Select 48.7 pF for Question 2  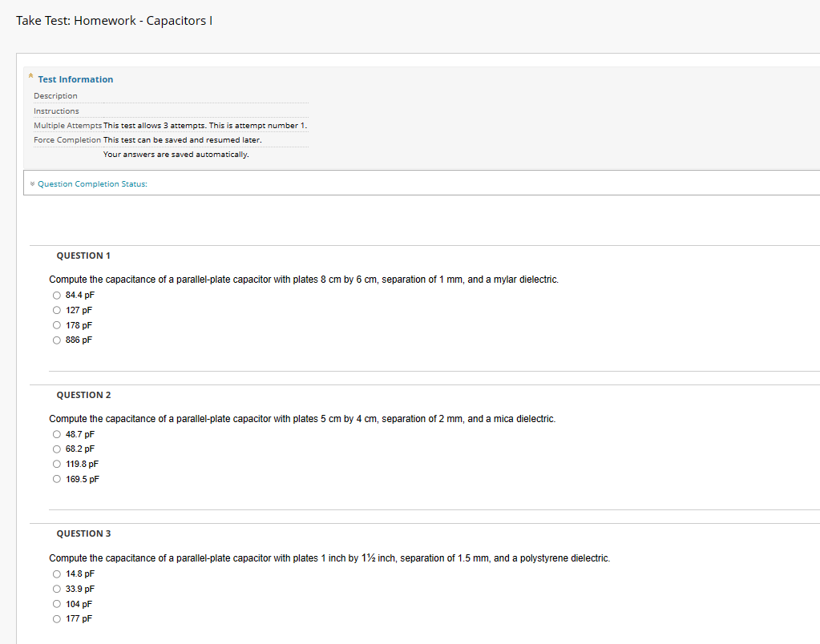coord(56,434)
